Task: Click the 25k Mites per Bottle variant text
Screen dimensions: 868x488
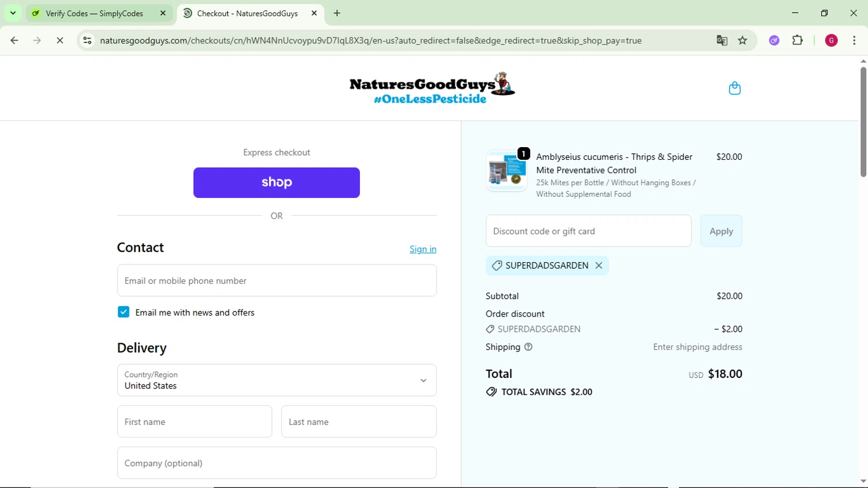Action: pyautogui.click(x=616, y=188)
